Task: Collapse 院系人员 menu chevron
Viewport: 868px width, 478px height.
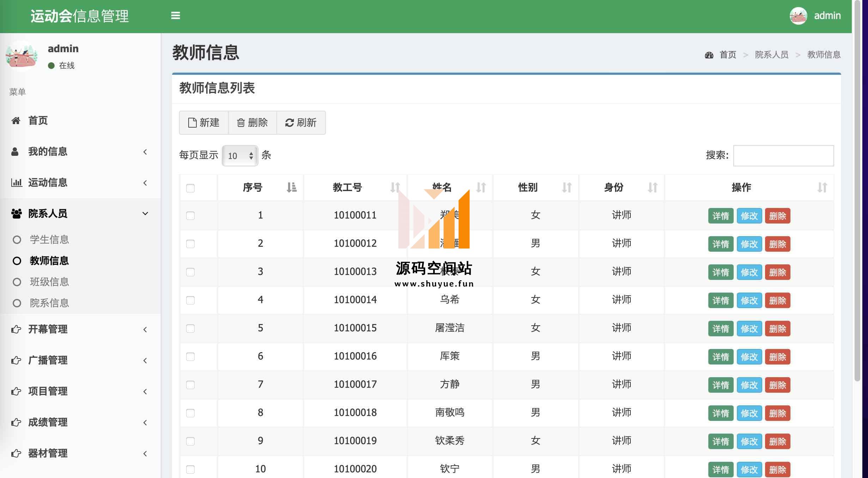Action: tap(145, 214)
